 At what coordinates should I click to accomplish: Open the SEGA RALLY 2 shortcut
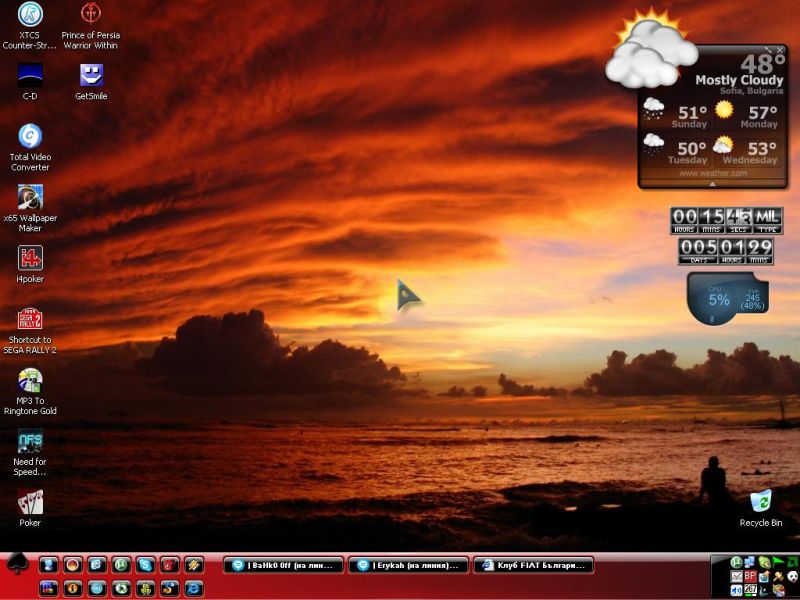click(30, 319)
